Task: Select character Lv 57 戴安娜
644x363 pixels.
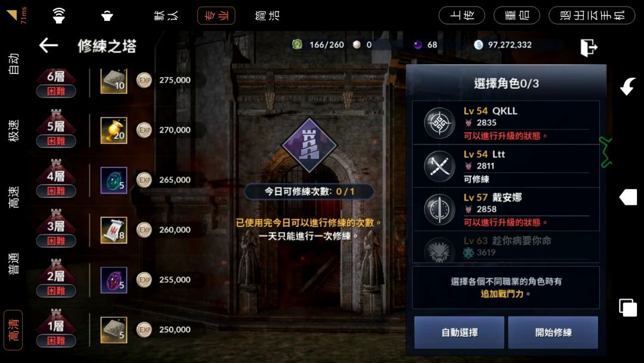Action: [x=506, y=209]
